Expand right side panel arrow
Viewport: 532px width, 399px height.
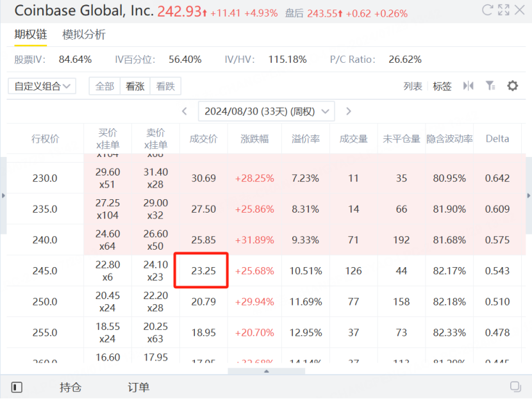(x=529, y=195)
